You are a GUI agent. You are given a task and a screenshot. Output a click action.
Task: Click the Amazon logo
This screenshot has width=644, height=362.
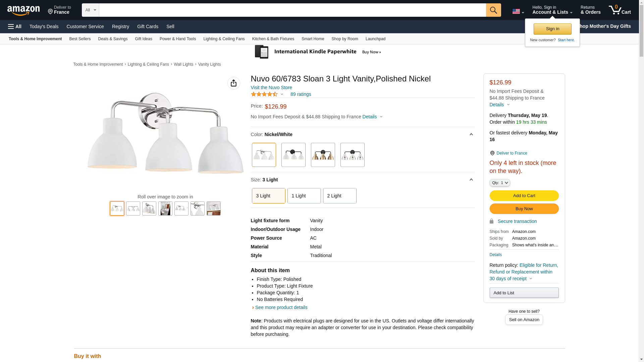[x=23, y=10]
